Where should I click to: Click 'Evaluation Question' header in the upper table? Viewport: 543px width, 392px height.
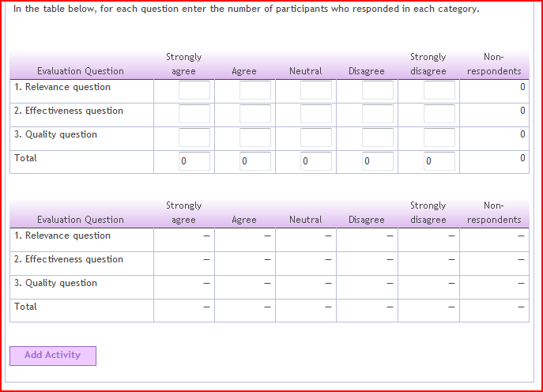coord(81,71)
